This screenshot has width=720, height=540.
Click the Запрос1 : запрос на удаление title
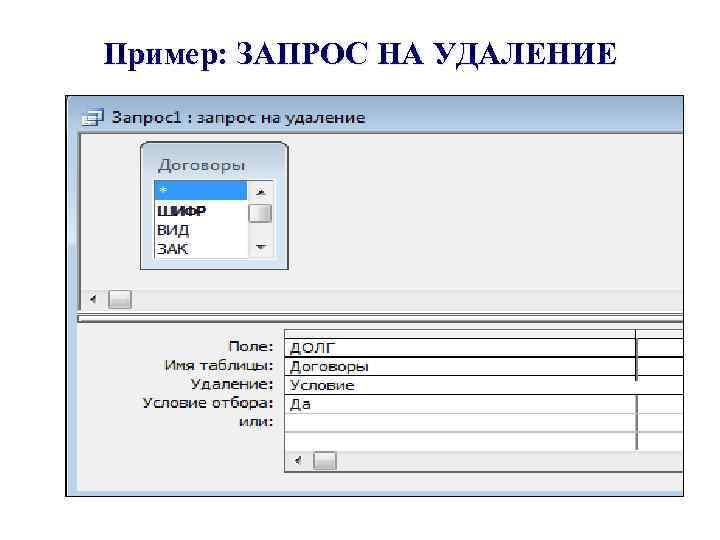(238, 118)
